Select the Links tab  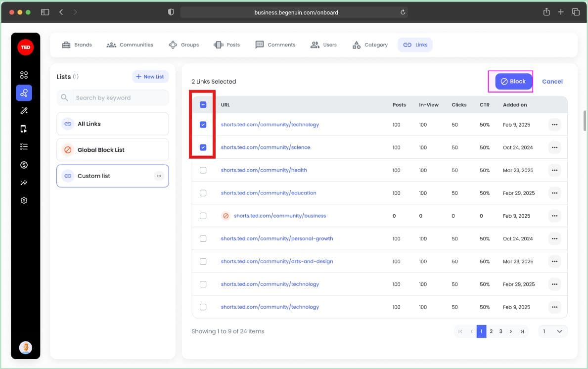pyautogui.click(x=415, y=45)
